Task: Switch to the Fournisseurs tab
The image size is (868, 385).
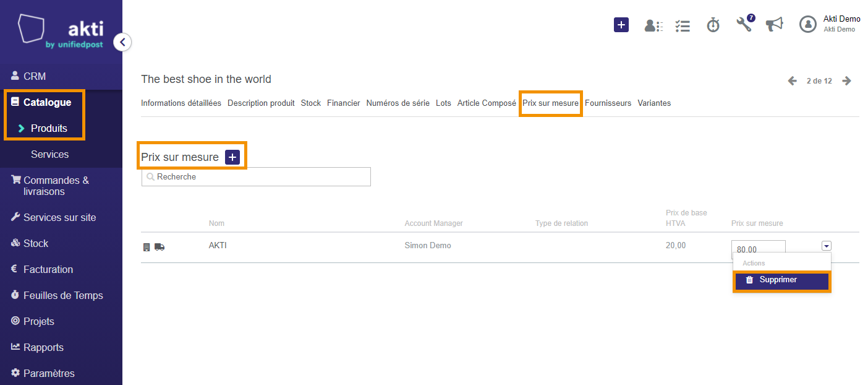Action: coord(608,103)
